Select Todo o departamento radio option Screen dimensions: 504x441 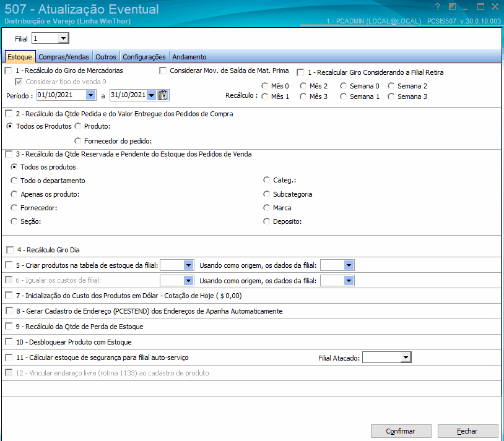tap(14, 181)
